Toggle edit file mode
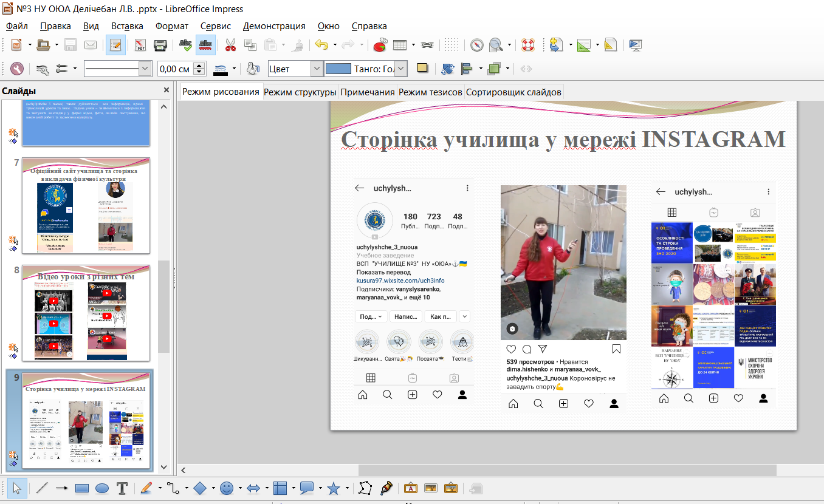The image size is (824, 504). (x=115, y=45)
